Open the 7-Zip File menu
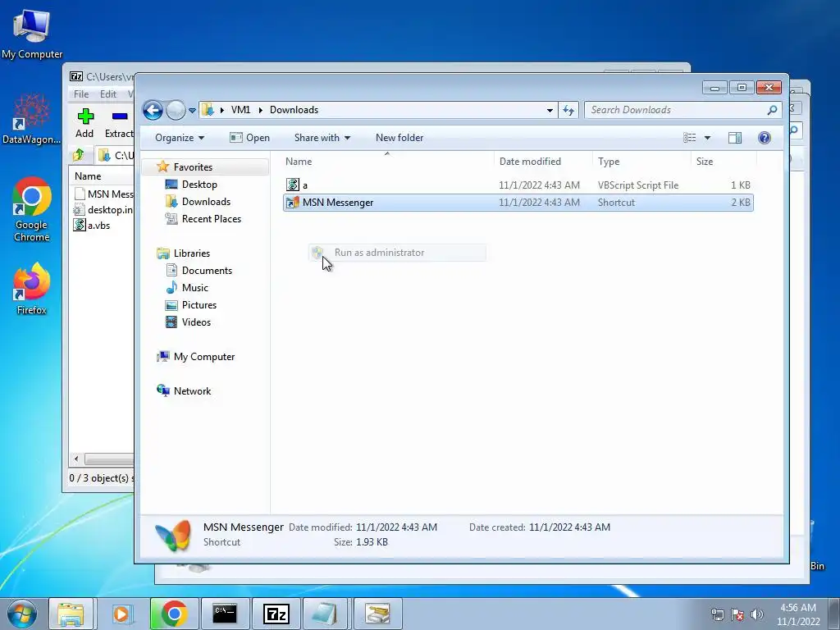840x630 pixels. coord(81,94)
